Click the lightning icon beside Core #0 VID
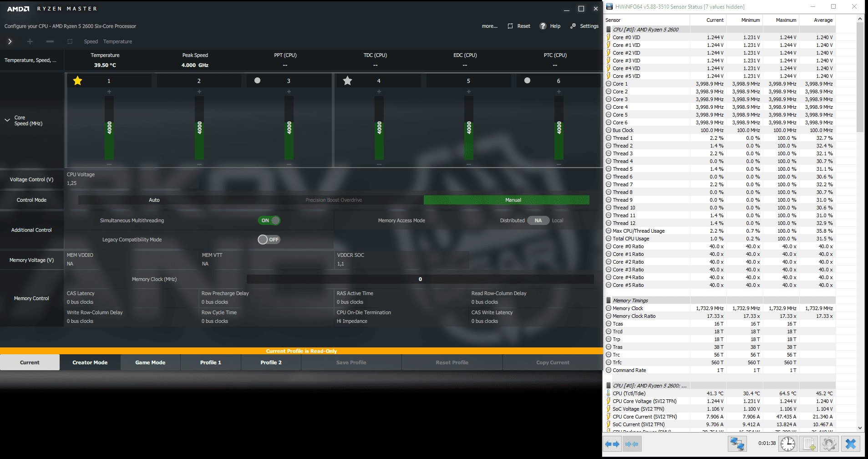The width and height of the screenshot is (868, 459). tap(609, 37)
